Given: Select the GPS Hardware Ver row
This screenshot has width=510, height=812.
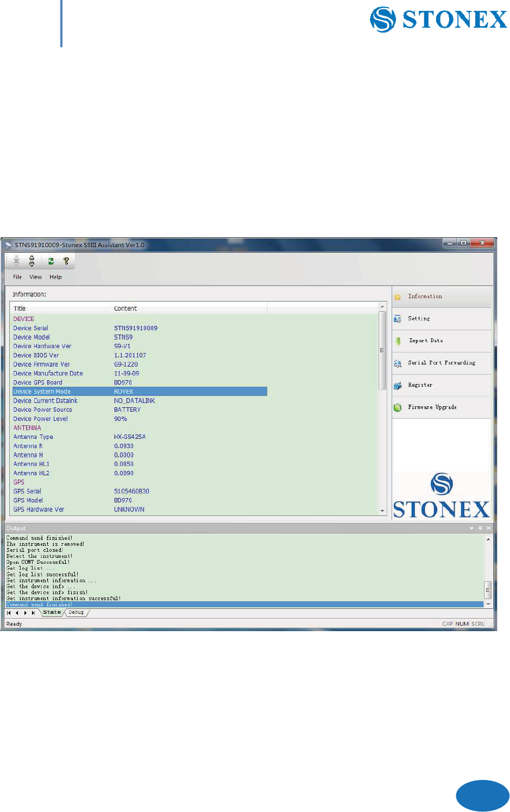Looking at the screenshot, I should point(139,509).
